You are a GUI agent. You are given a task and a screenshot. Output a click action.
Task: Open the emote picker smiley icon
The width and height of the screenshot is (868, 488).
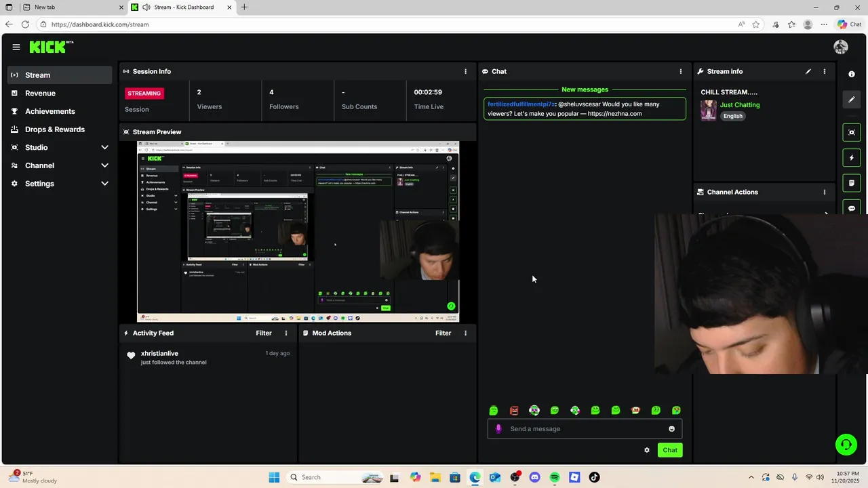point(672,428)
